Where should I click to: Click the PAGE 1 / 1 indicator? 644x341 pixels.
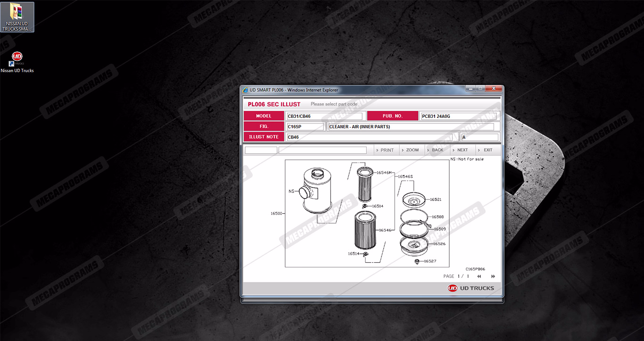pyautogui.click(x=456, y=276)
